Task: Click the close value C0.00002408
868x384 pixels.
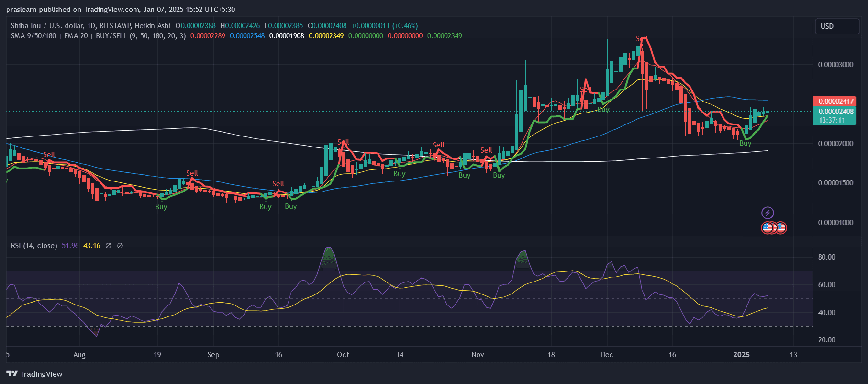Action: tap(327, 26)
